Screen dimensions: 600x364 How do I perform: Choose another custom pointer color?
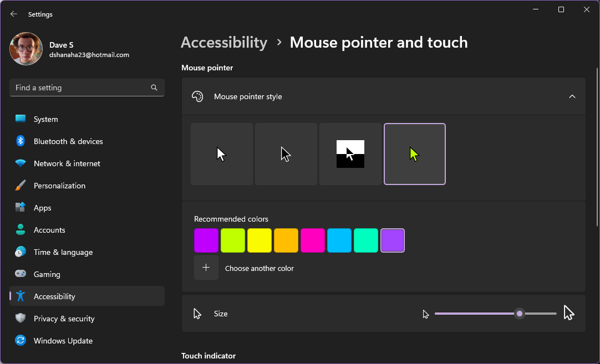click(206, 267)
